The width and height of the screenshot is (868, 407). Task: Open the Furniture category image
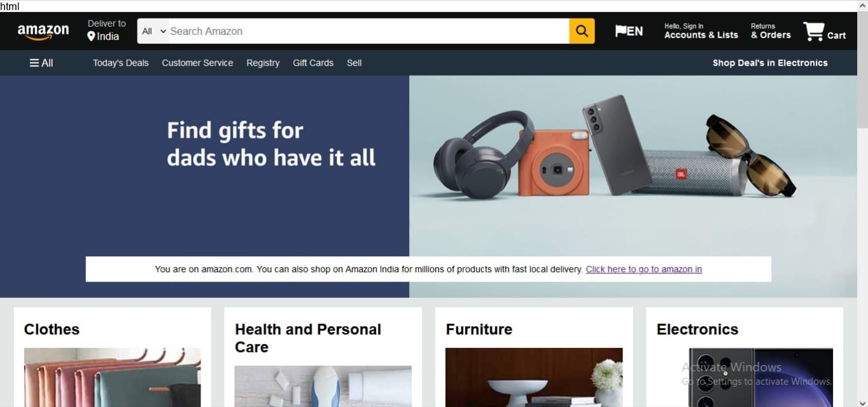click(534, 377)
